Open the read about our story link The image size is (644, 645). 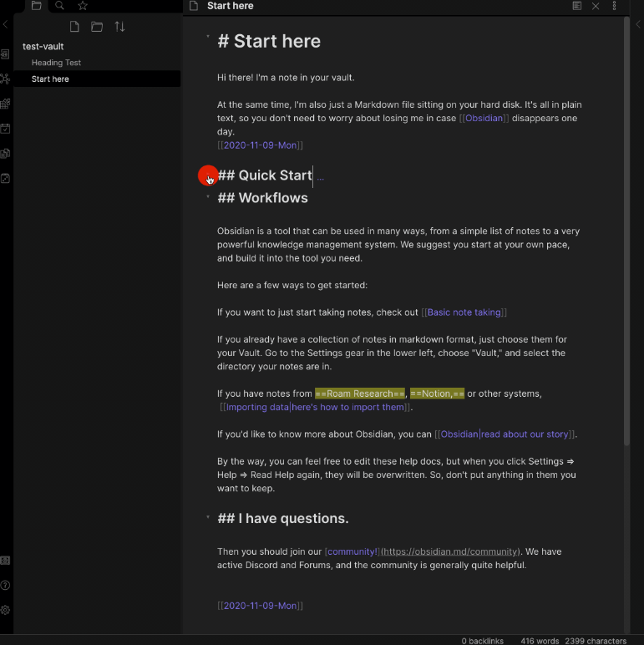pyautogui.click(x=505, y=434)
